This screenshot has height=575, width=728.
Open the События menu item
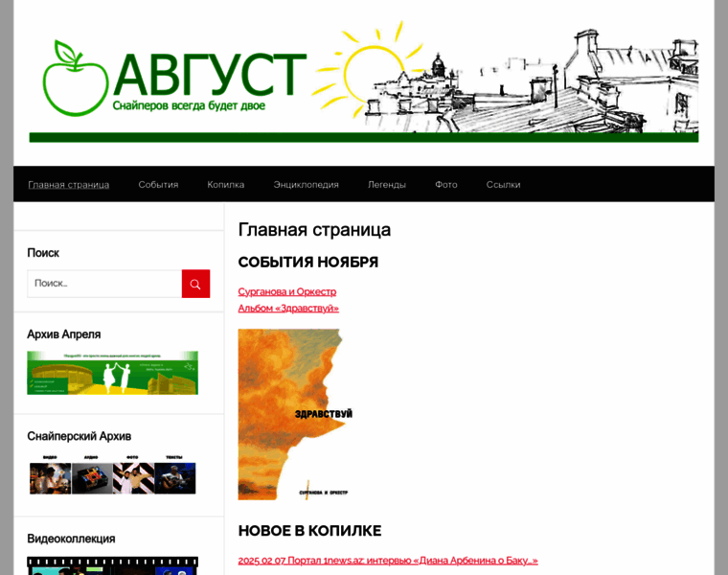pos(158,184)
